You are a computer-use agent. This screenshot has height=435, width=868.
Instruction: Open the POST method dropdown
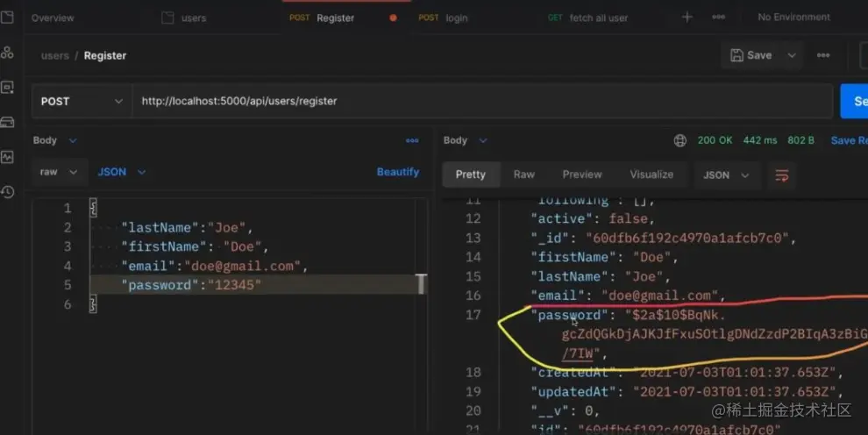[x=82, y=101]
